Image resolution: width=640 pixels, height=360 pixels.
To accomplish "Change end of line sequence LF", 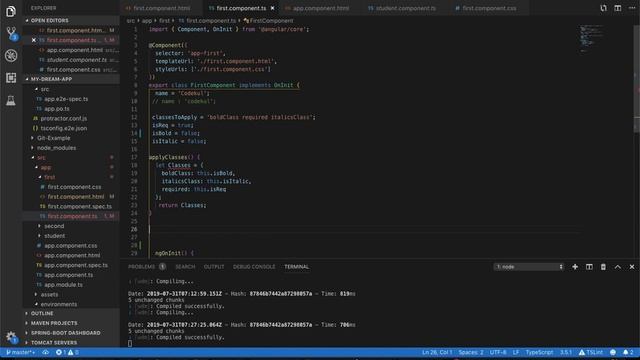I will [516, 352].
